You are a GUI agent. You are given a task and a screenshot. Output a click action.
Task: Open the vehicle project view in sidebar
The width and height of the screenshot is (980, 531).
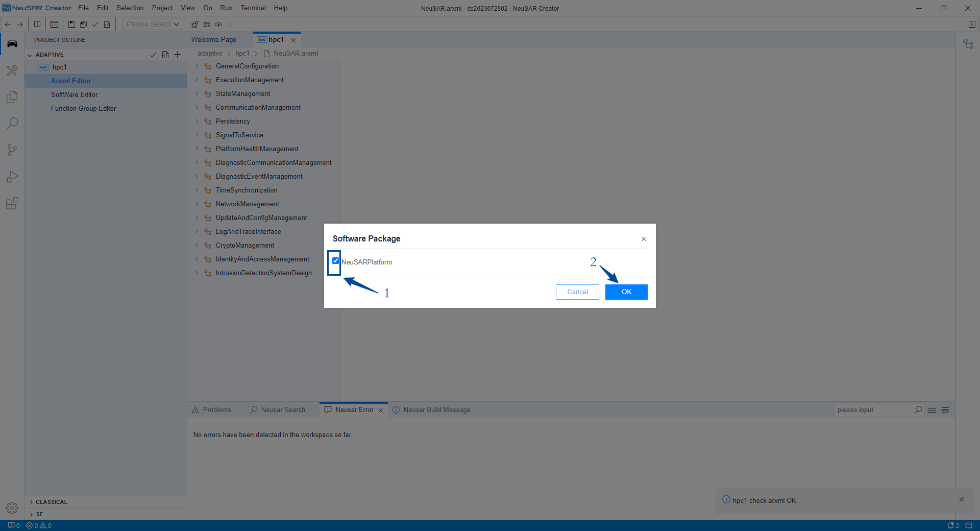pyautogui.click(x=12, y=44)
